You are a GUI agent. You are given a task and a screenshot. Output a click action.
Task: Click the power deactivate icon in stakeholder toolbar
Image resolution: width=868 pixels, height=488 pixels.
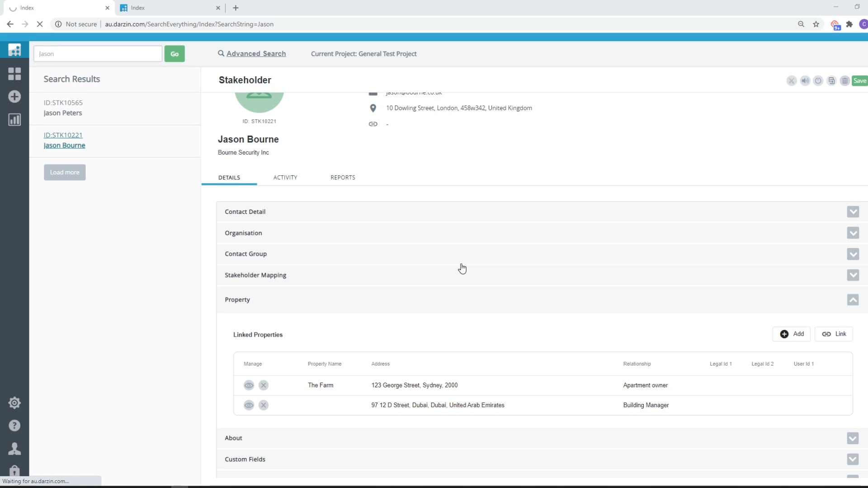818,81
